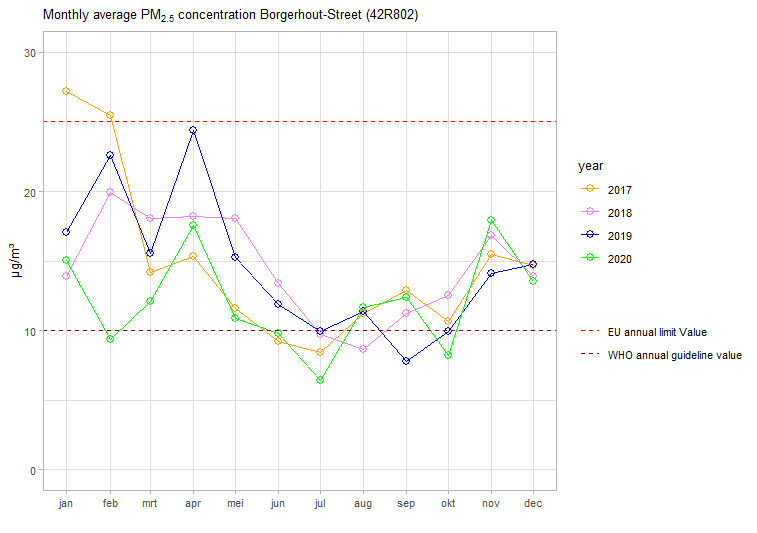Select the 'dec' x-axis label
The image size is (757, 533).
[533, 505]
